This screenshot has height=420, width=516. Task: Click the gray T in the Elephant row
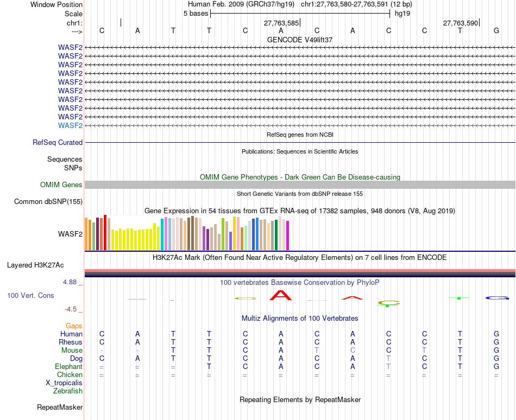389,366
